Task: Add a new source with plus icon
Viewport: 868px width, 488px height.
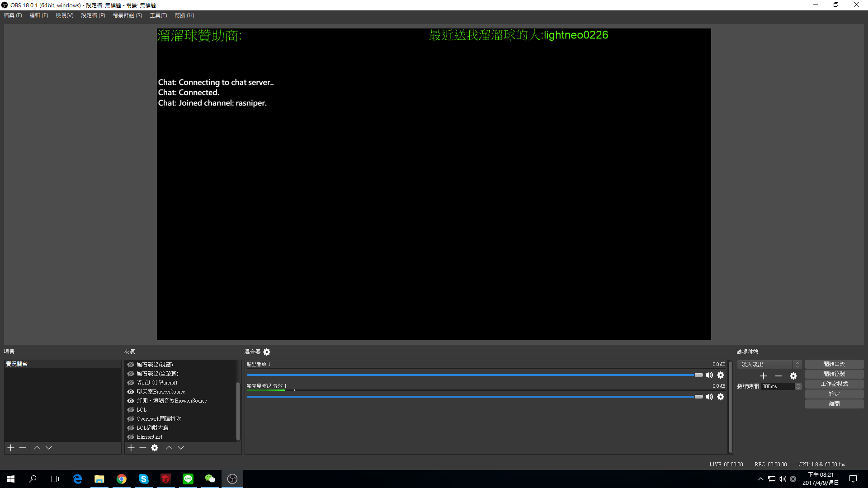Action: 131,448
